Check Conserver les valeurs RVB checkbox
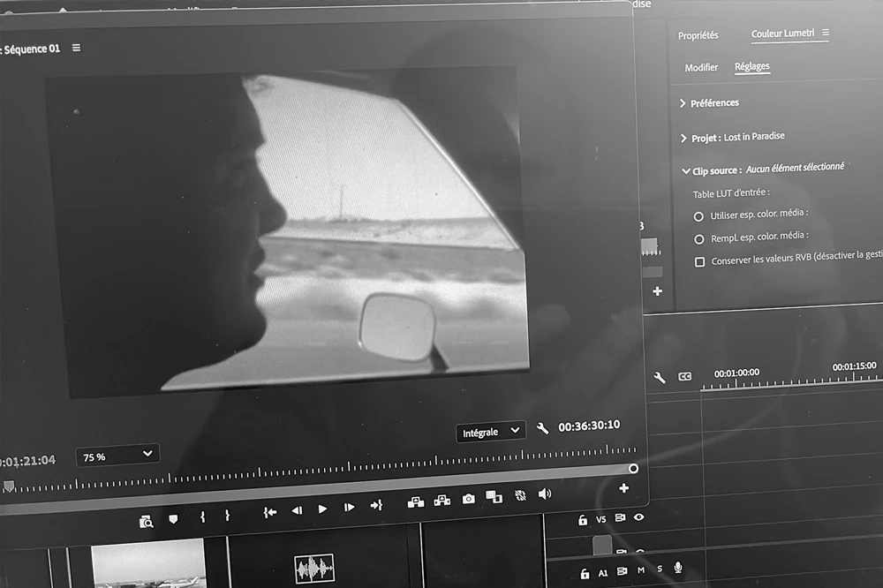The height and width of the screenshot is (588, 883). coord(699,262)
